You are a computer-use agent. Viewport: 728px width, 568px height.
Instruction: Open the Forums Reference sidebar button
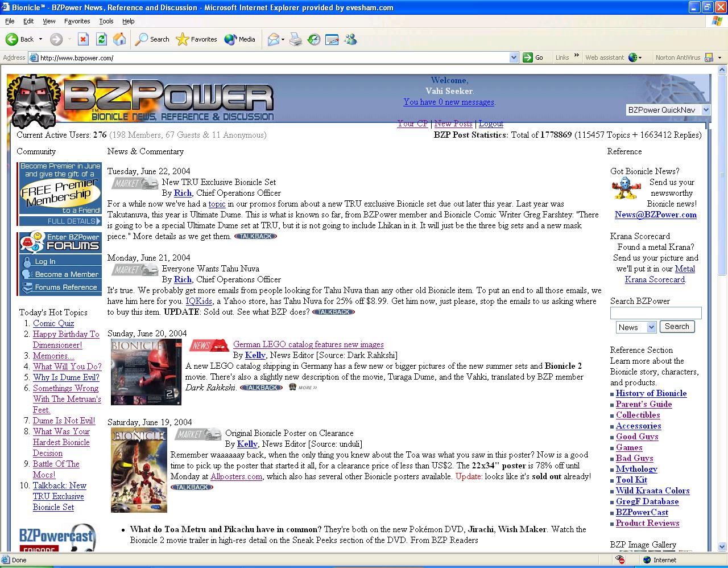point(60,287)
